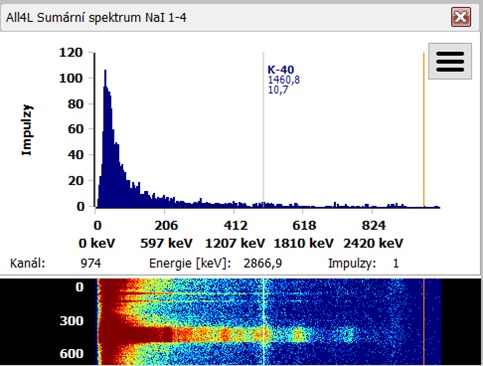Click the 60 y-axis tick label
483x366 pixels.
point(75,129)
